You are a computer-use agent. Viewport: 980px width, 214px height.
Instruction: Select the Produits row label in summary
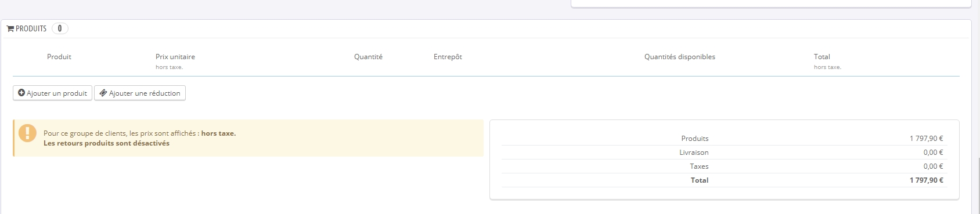[x=695, y=139]
